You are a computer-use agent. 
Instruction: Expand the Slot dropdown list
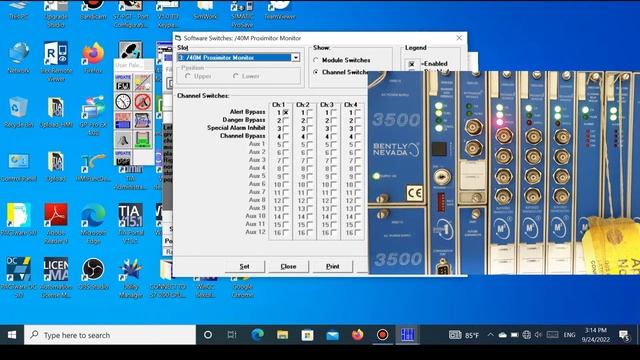pyautogui.click(x=296, y=58)
